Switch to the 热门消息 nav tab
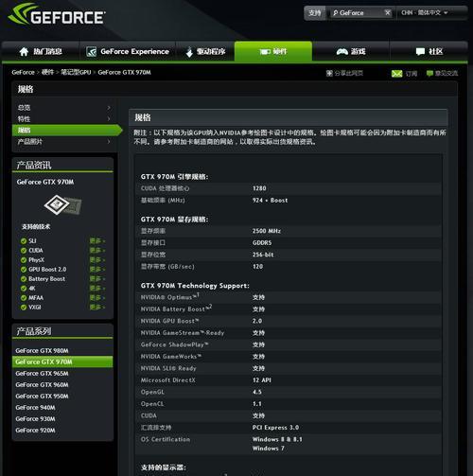This screenshot has width=473, height=476. point(41,52)
